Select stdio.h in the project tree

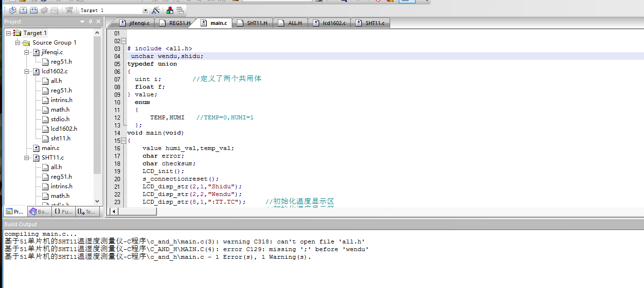click(x=60, y=119)
